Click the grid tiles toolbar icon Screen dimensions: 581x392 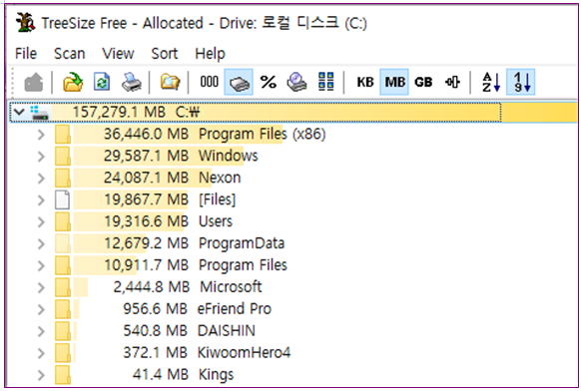click(326, 82)
